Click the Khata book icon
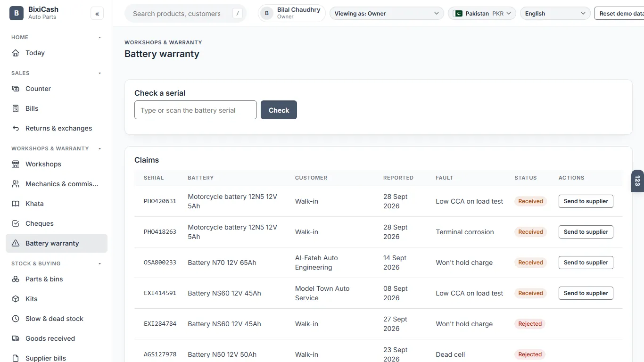Screen dimensions: 644x362 click(x=16, y=204)
